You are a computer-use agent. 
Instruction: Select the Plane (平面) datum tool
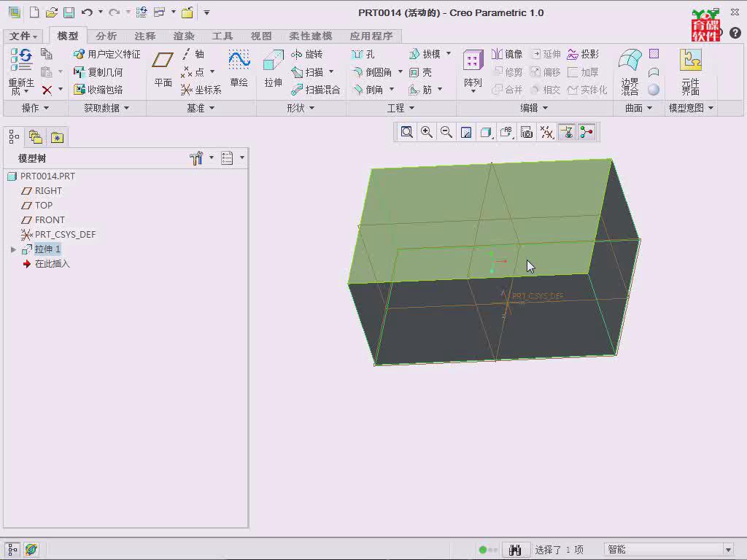[x=163, y=69]
